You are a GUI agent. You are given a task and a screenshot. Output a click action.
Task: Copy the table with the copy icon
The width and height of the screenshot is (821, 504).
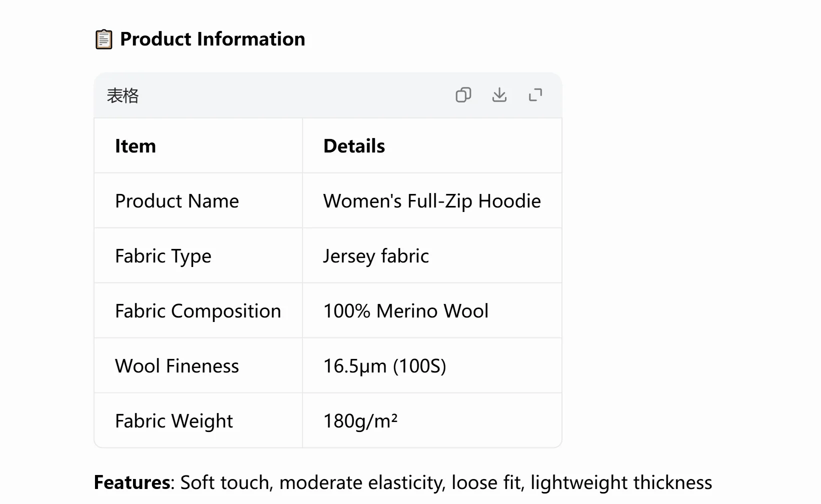pyautogui.click(x=463, y=95)
